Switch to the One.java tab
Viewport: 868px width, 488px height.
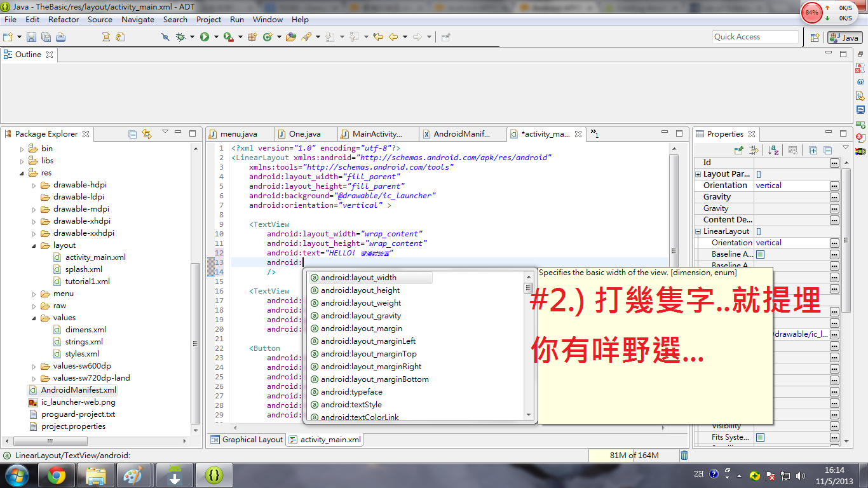pos(304,134)
